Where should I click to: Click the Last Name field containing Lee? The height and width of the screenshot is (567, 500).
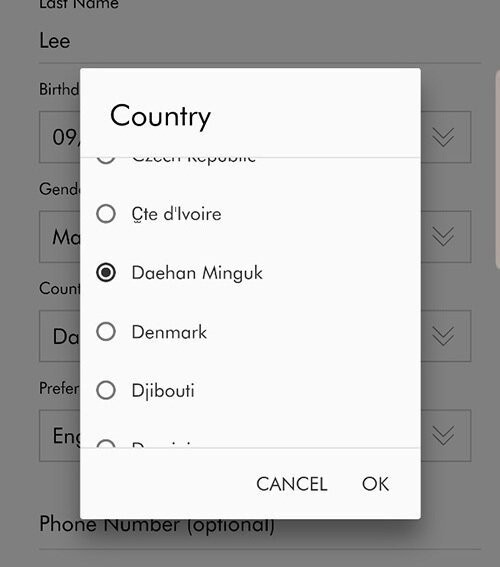click(260, 40)
